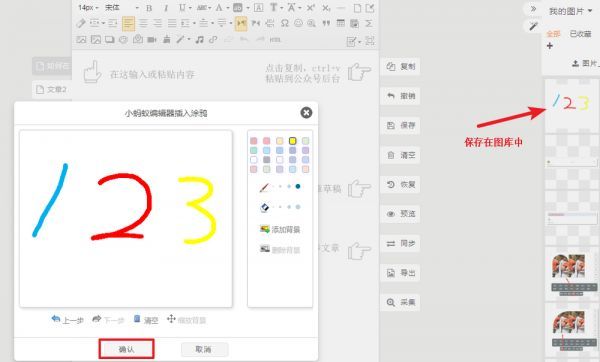Image resolution: width=600 pixels, height=362 pixels.
Task: Insert a table using the table icon
Action: [340, 23]
